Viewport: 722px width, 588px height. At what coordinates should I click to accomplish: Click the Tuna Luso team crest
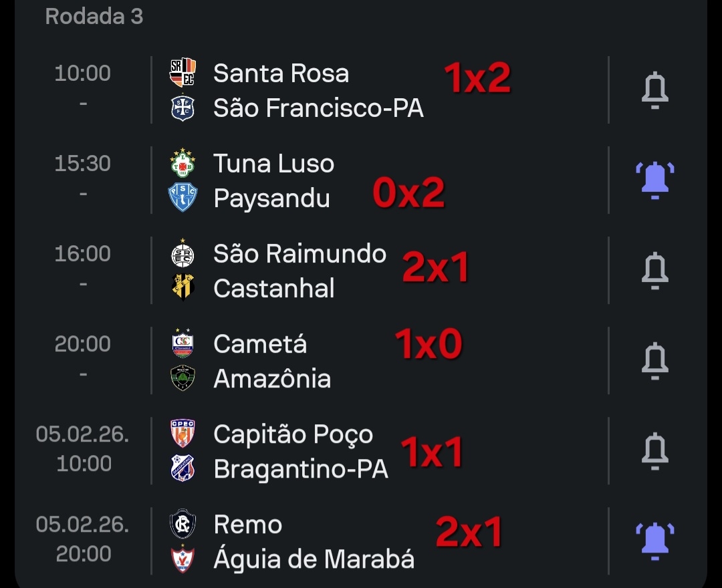[183, 164]
